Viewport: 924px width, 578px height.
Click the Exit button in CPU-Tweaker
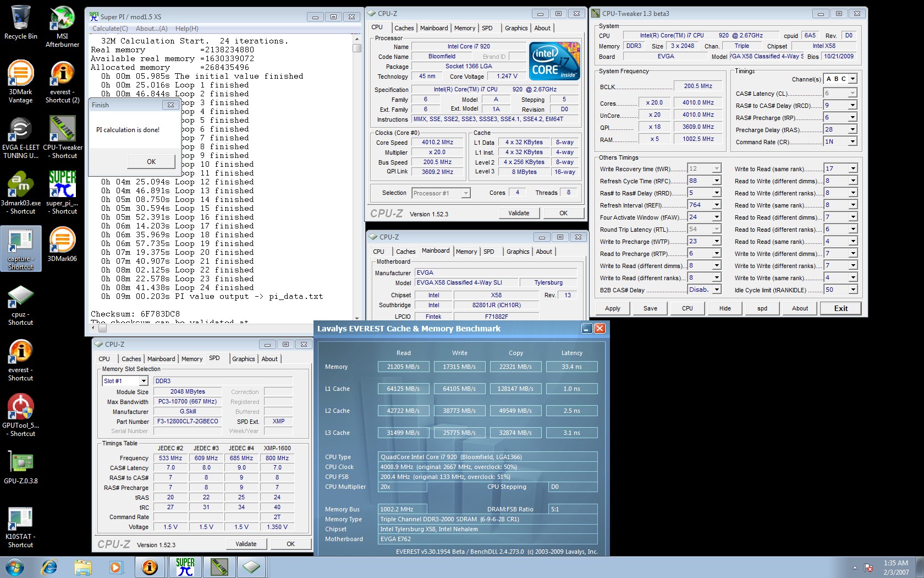click(x=841, y=308)
